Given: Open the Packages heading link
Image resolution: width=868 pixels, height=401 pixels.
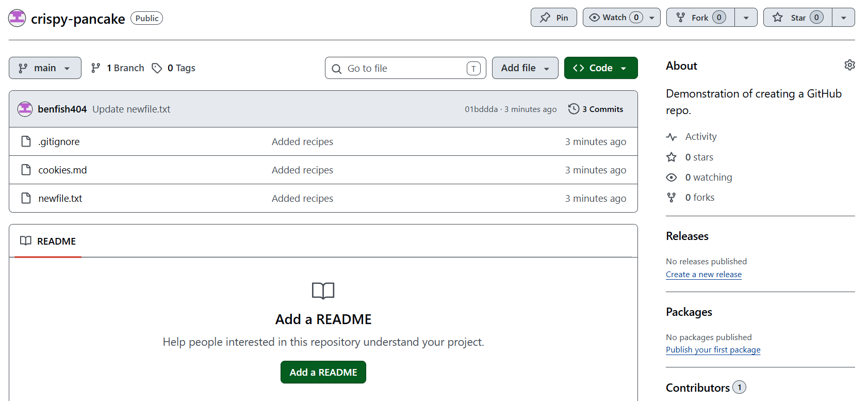Looking at the screenshot, I should pyautogui.click(x=689, y=312).
